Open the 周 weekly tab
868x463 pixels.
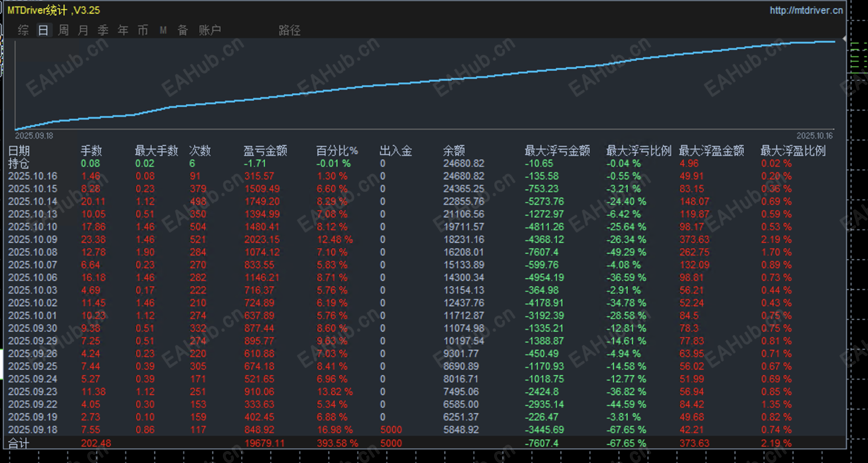tap(63, 30)
